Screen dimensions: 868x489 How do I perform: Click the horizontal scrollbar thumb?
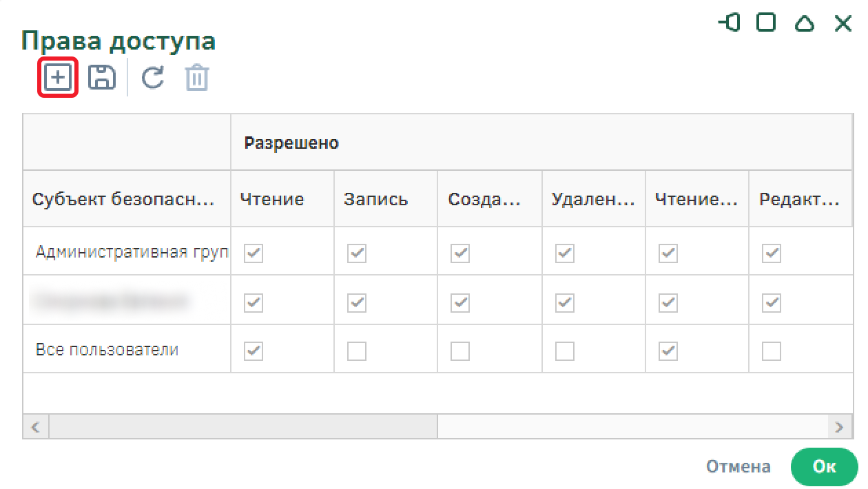(x=242, y=427)
